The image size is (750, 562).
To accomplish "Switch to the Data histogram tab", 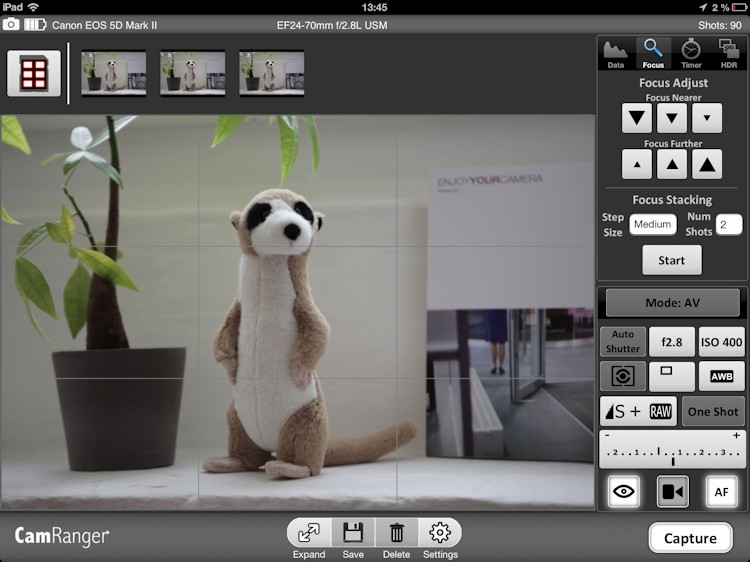I will (x=616, y=54).
